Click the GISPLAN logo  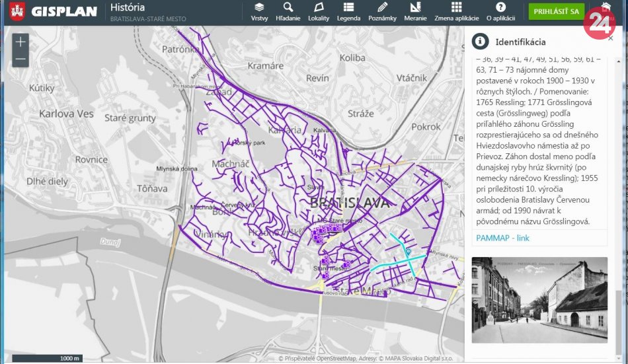click(x=53, y=11)
